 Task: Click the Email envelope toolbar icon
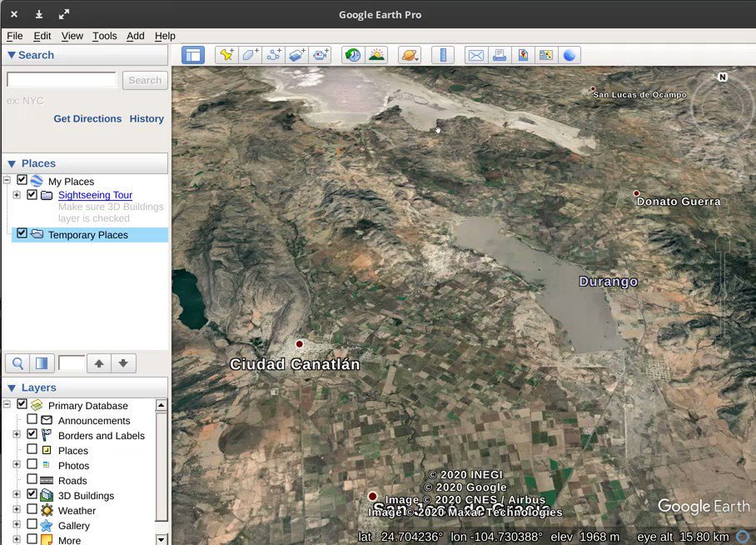click(x=475, y=55)
